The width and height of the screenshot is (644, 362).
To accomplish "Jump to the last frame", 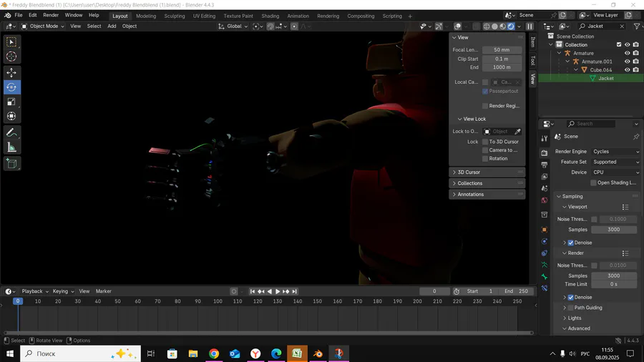I will pos(295,291).
